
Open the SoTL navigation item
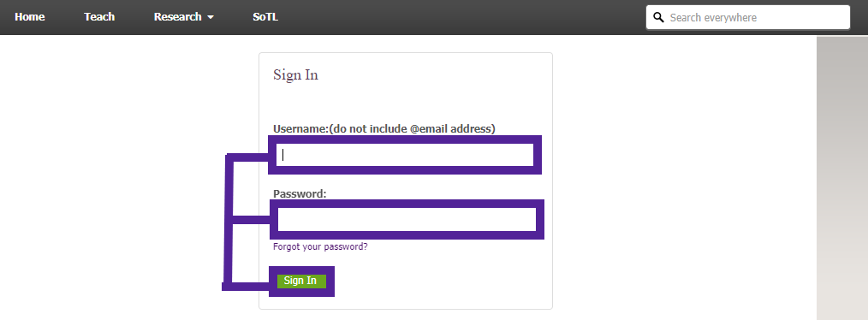(265, 16)
